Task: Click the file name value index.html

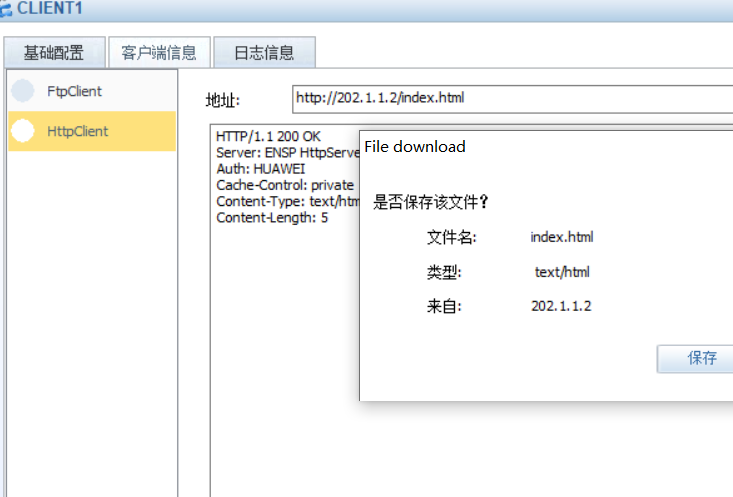Action: 561,237
